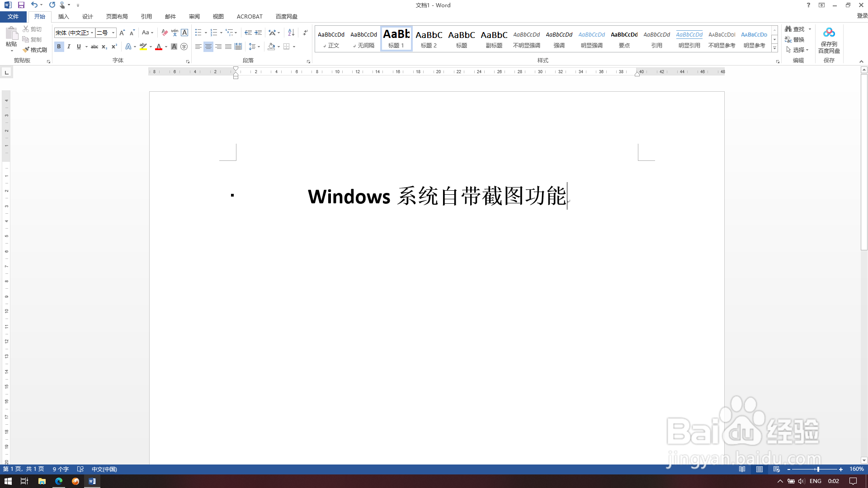The width and height of the screenshot is (868, 488).
Task: Expand multilevel list dropdown
Action: [x=236, y=33]
